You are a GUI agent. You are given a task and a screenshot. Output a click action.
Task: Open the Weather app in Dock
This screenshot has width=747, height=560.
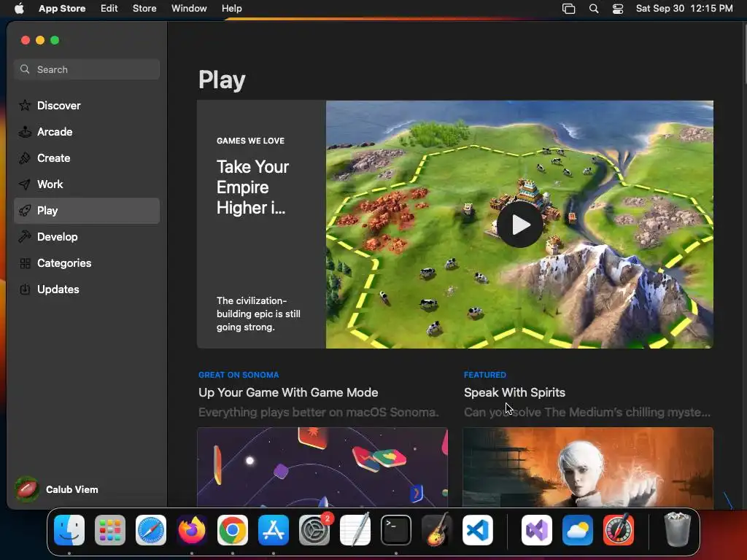[578, 530]
